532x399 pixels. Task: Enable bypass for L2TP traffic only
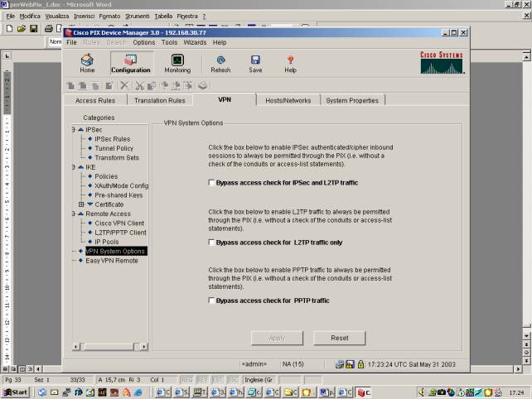click(x=211, y=243)
